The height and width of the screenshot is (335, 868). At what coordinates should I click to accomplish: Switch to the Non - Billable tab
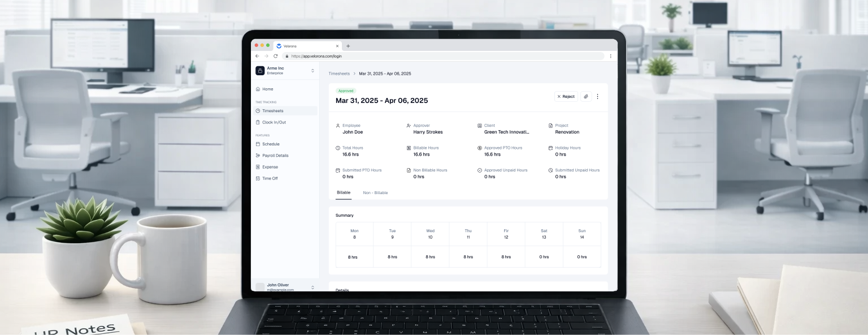375,193
